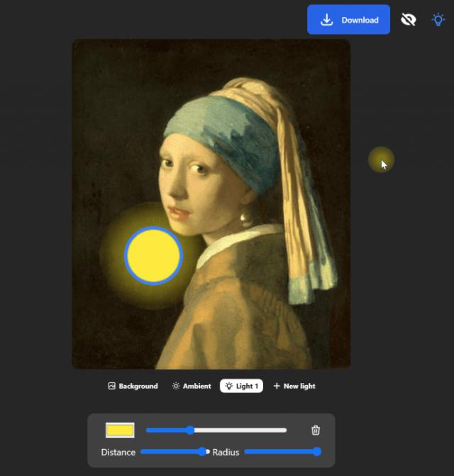Click the Girl with a Pearl Earring image
454x476 pixels.
click(x=211, y=204)
